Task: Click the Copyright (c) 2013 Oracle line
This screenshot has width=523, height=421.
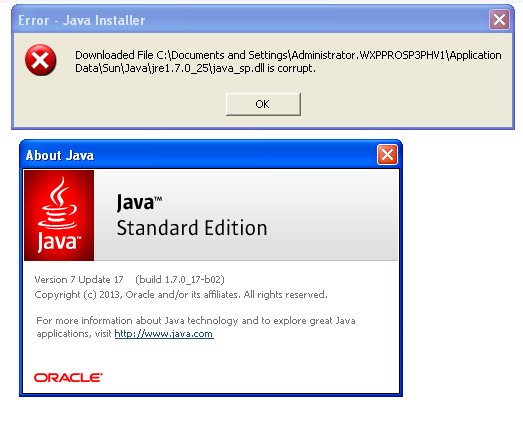Action: coord(181,295)
